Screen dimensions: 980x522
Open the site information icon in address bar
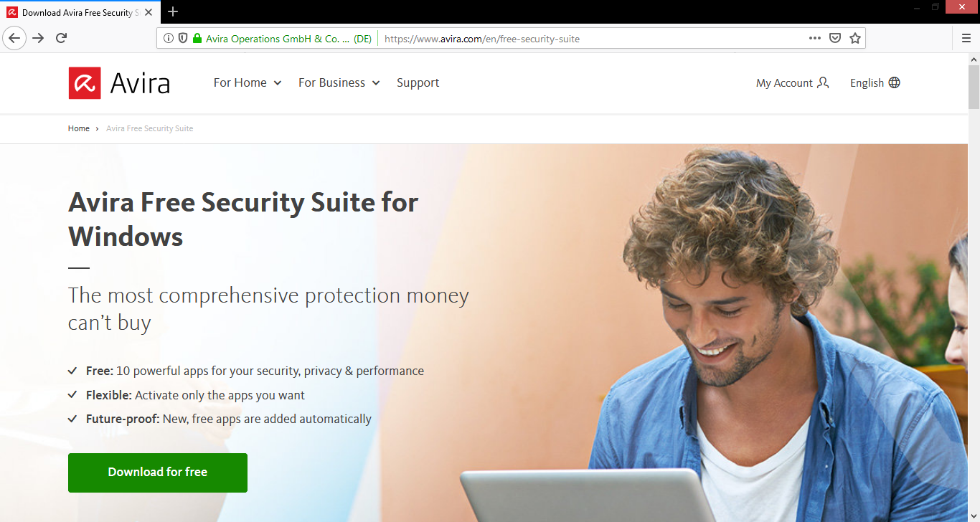pyautogui.click(x=169, y=39)
